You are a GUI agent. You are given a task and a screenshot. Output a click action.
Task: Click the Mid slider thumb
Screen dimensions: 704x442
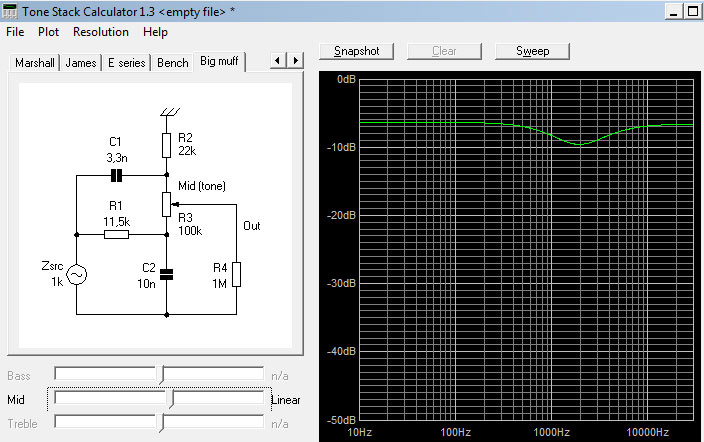(171, 399)
